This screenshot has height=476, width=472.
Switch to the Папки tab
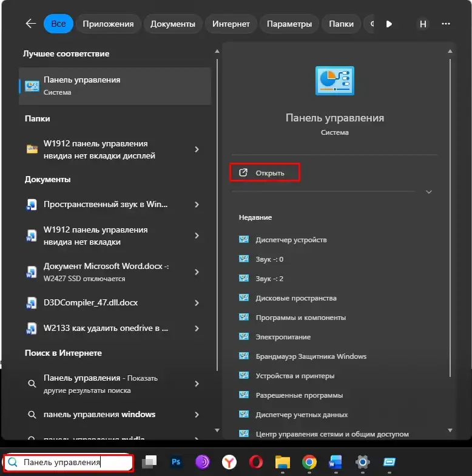[x=341, y=24]
